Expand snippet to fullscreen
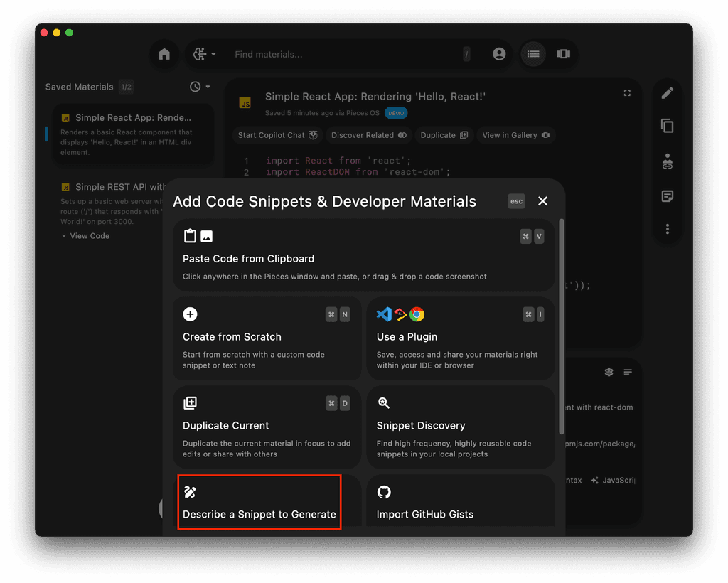 click(x=627, y=93)
